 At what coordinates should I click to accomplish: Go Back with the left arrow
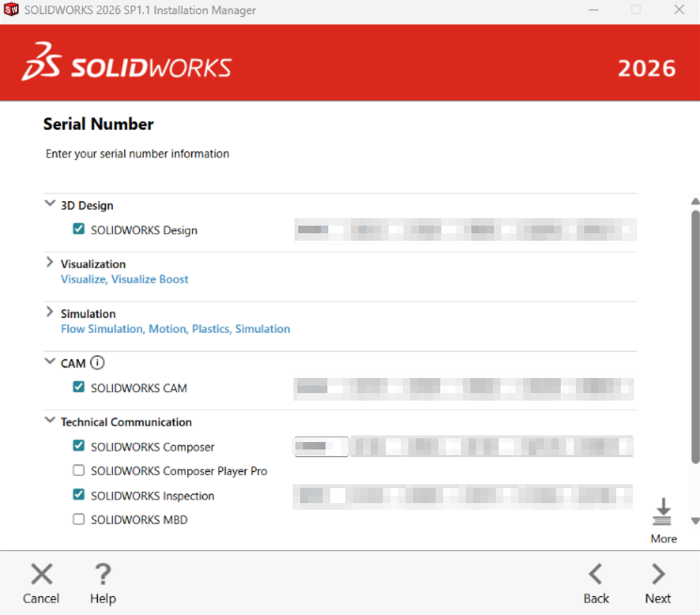[x=596, y=574]
